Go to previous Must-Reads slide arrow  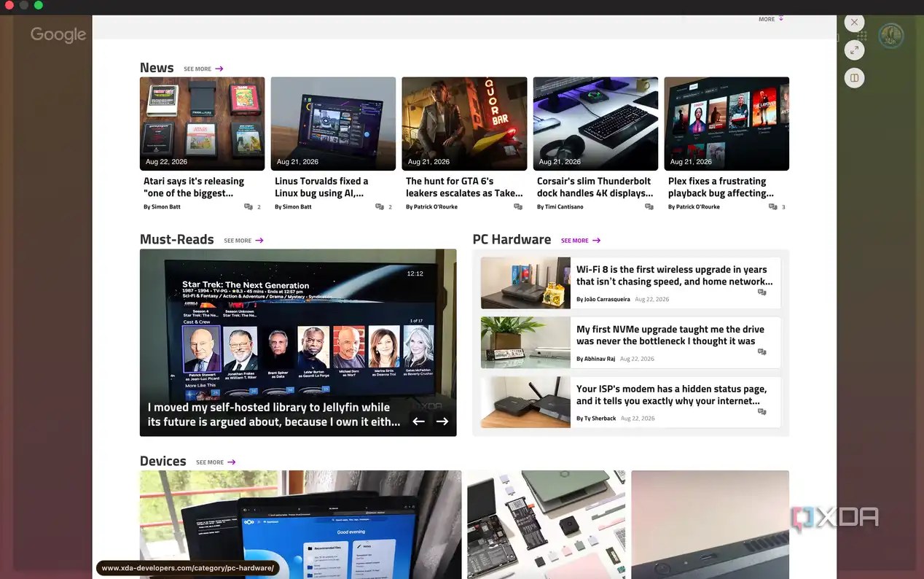pyautogui.click(x=418, y=421)
